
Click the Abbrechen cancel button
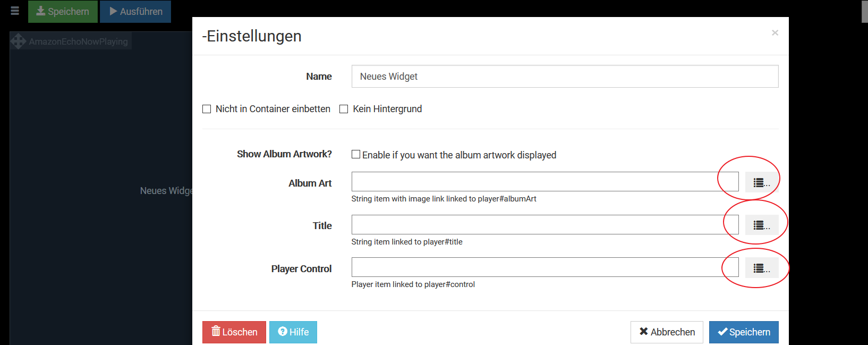pos(667,332)
